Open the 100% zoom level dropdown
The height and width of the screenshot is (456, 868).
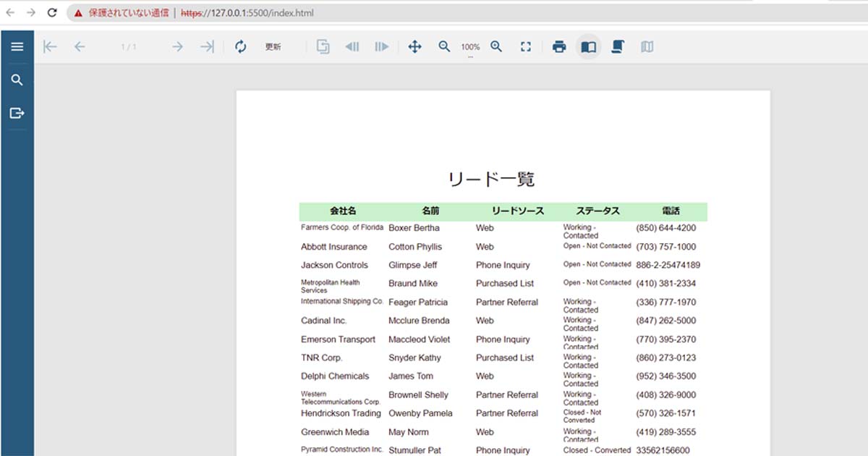coord(469,46)
